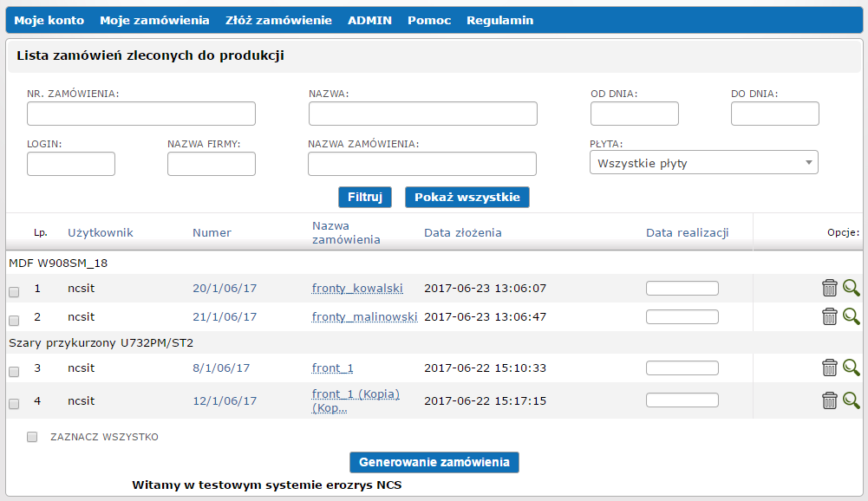The image size is (868, 501).
Task: Click Data realizacji field for fronty_kowalski
Action: click(x=682, y=289)
